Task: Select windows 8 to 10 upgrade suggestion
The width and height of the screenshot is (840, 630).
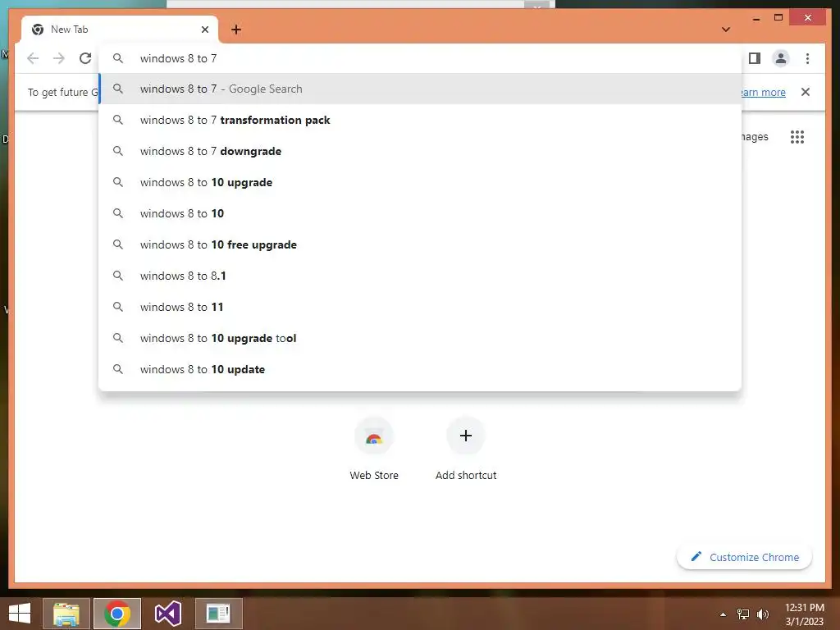Action: pos(421,182)
